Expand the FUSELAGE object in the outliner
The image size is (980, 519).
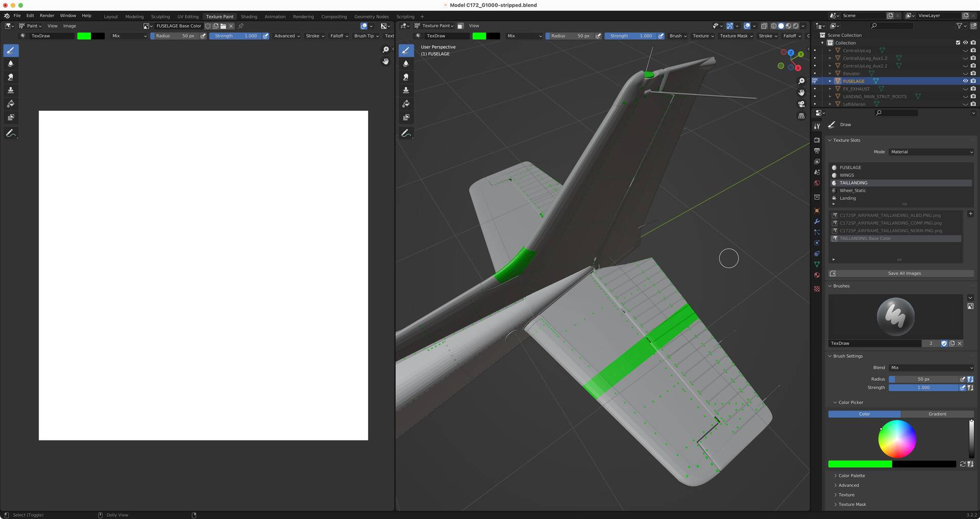(x=830, y=81)
